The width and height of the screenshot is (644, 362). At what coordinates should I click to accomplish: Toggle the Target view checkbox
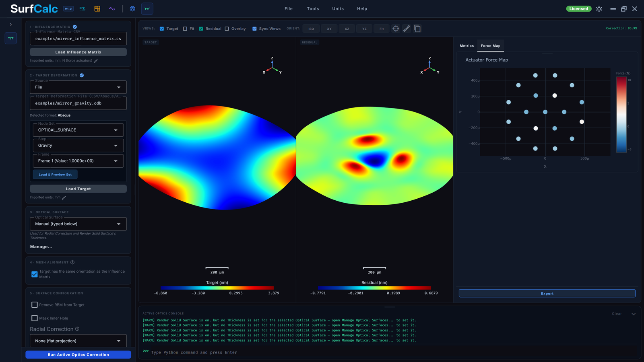coord(162,29)
